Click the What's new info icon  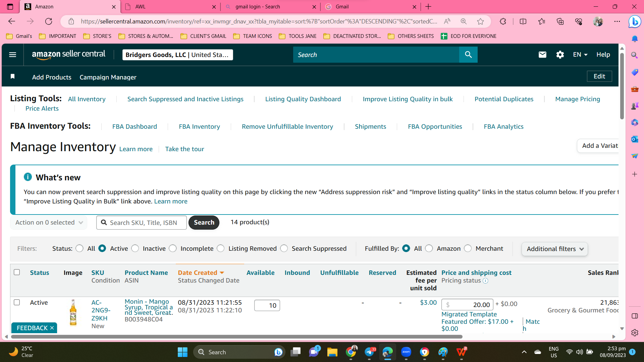pyautogui.click(x=28, y=177)
